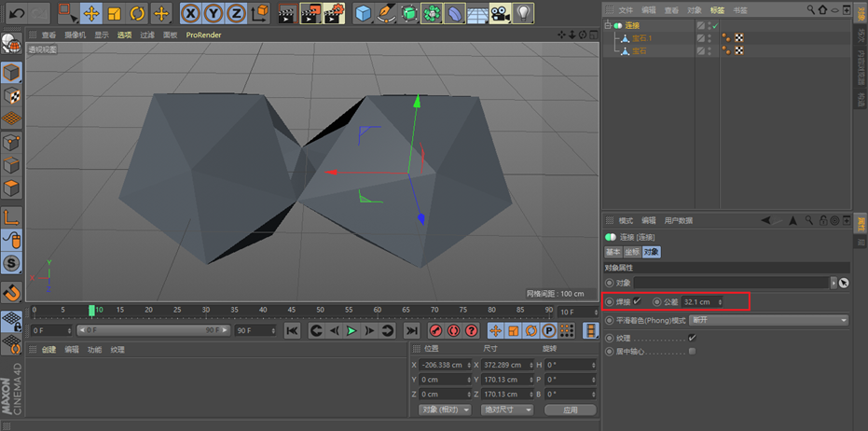Select the Rotate tool icon
The image size is (868, 431).
pyautogui.click(x=137, y=13)
